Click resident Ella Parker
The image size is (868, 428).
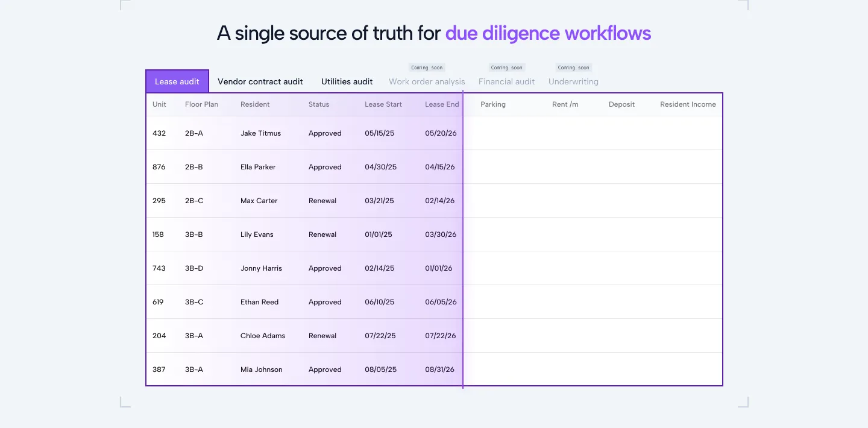[258, 167]
